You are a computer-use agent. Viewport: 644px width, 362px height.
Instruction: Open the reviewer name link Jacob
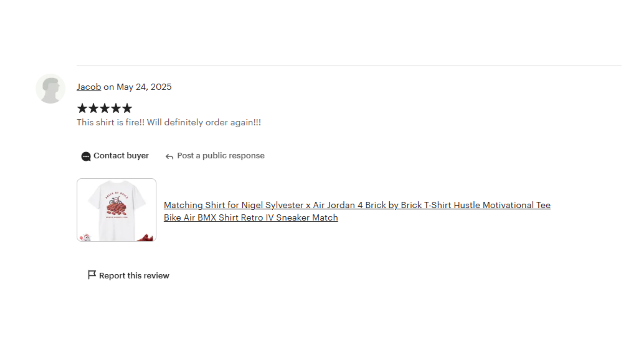[89, 87]
